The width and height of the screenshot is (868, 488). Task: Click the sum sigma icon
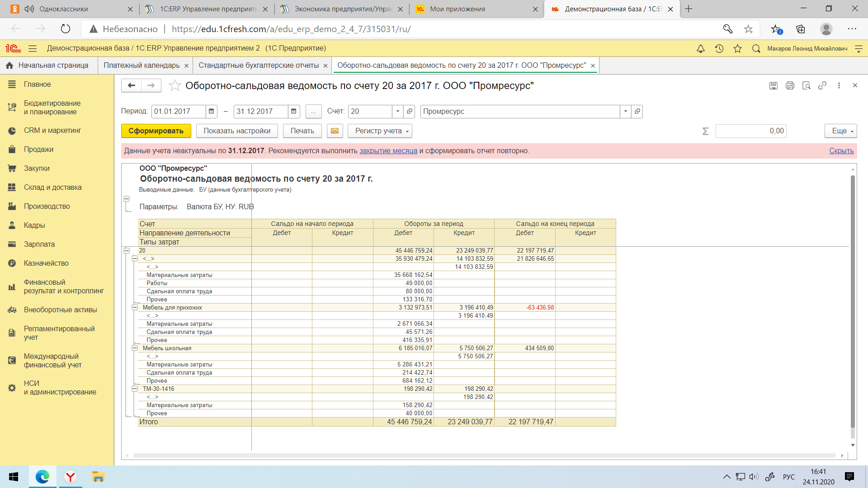point(705,131)
